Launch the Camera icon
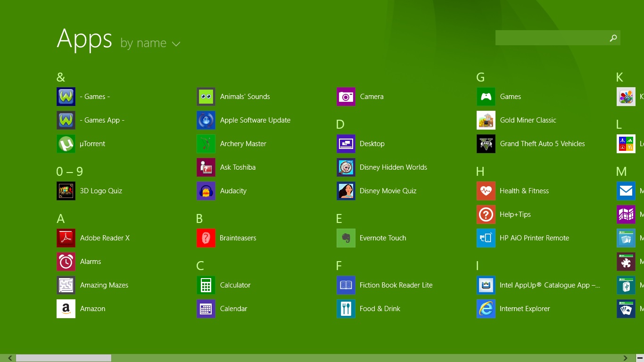Image resolution: width=644 pixels, height=362 pixels. (x=346, y=97)
